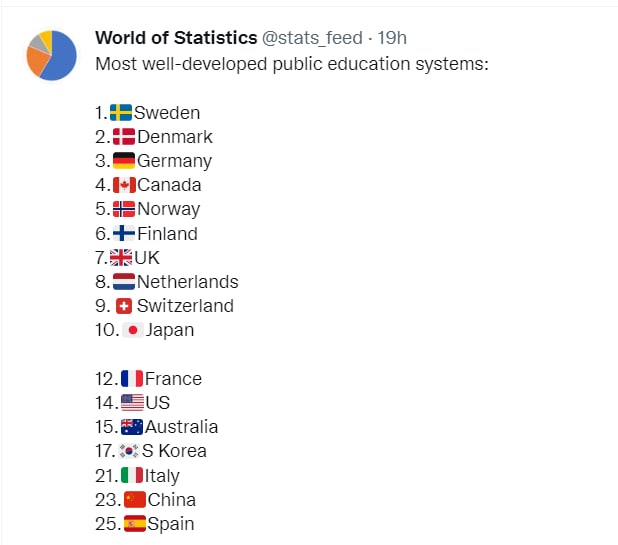Viewport: 618px width, 545px height.
Task: Click the @stats_feed handle
Action: [x=312, y=38]
